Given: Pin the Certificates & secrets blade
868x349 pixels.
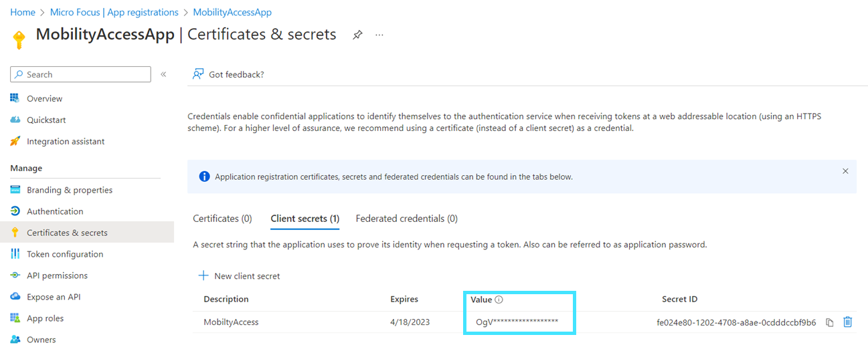Looking at the screenshot, I should tap(357, 35).
